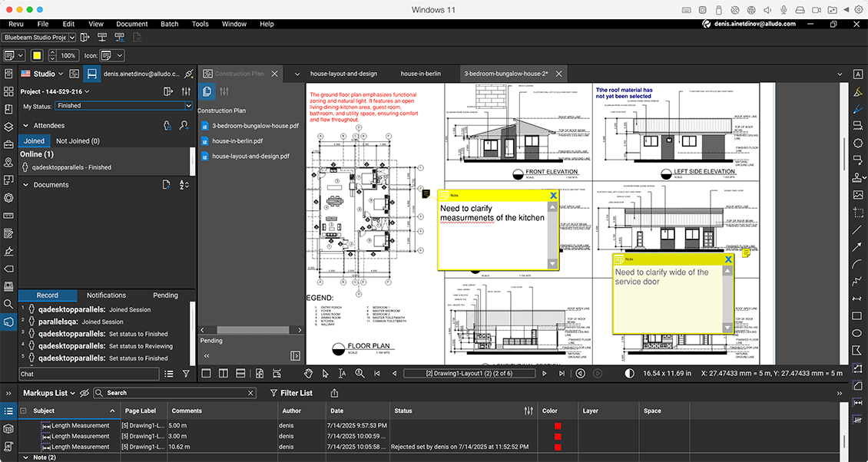Open the Zoom magnifier tool
The image size is (868, 462).
click(x=359, y=374)
